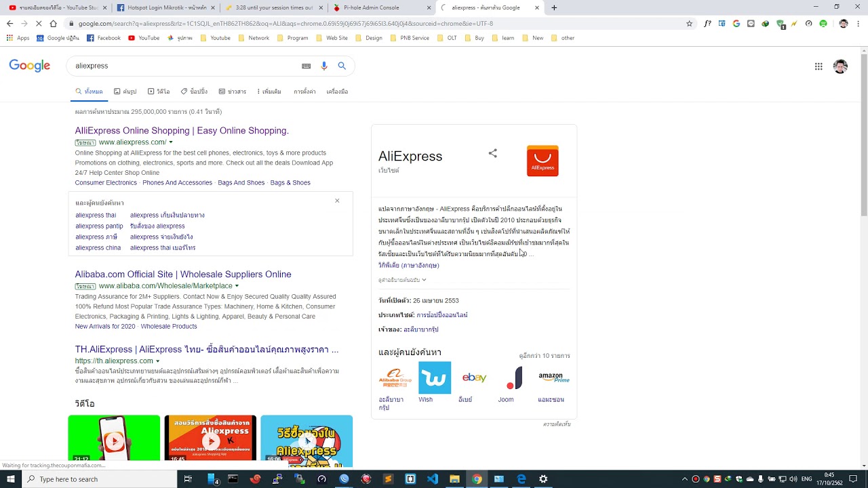Open the Program bookmarks folder
The height and width of the screenshot is (488, 868).
click(292, 38)
